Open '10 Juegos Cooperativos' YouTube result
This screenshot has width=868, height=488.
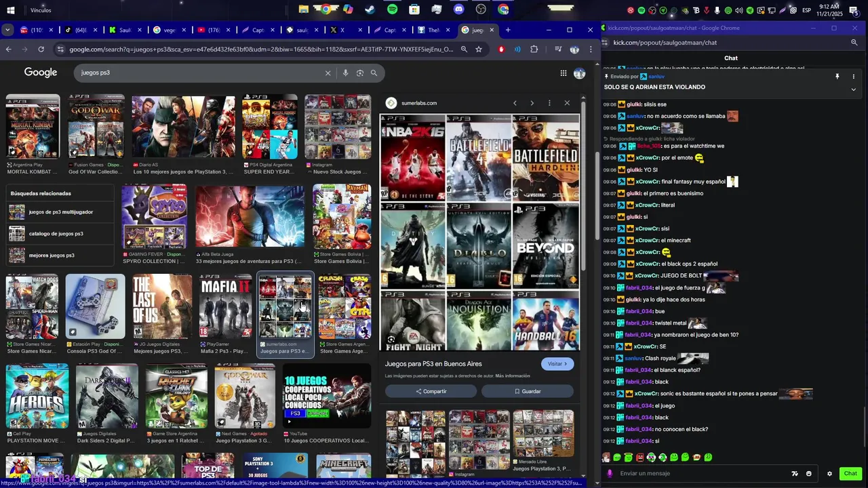(x=327, y=396)
